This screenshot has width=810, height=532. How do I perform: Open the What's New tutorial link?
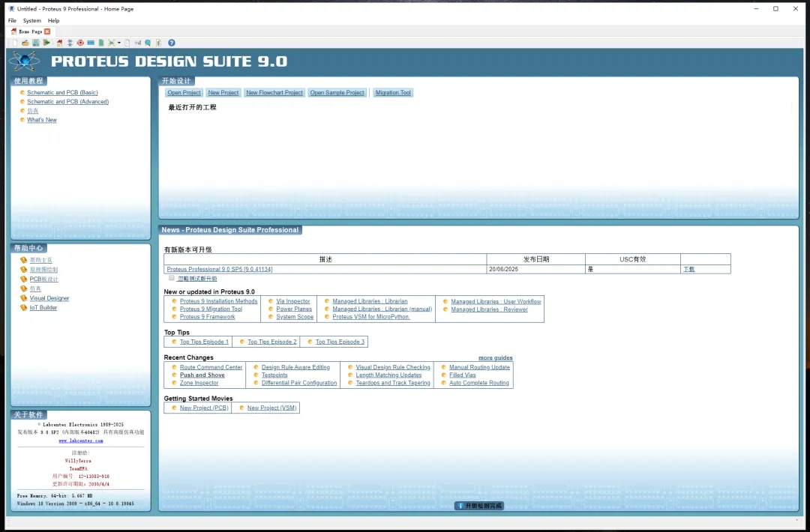(x=42, y=120)
